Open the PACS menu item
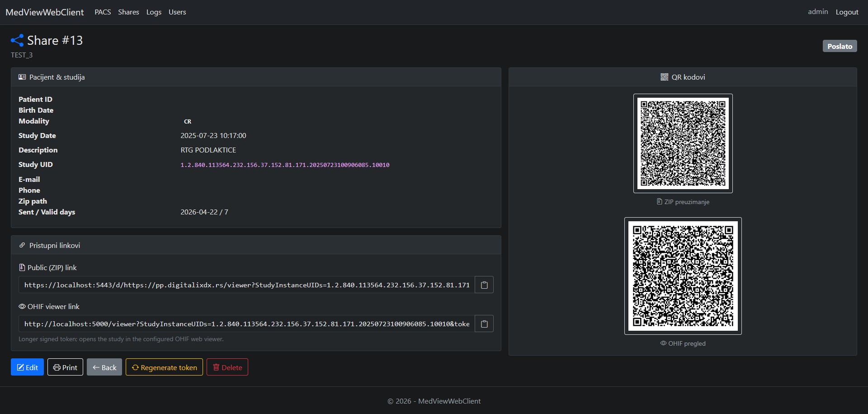The image size is (868, 414). pos(103,12)
